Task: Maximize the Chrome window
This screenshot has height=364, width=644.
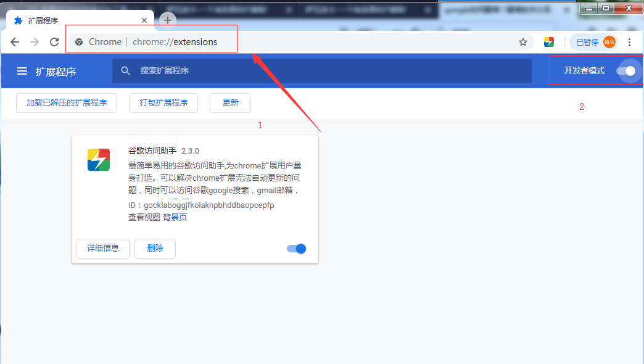Action: click(605, 8)
